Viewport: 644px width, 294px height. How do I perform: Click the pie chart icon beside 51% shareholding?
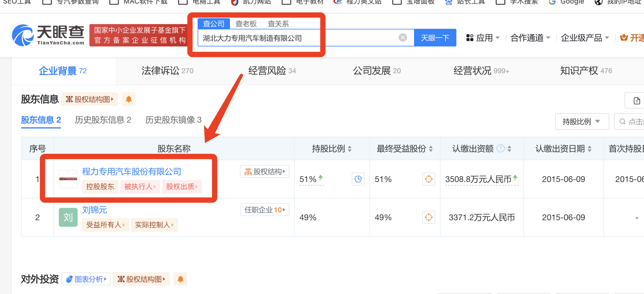click(x=358, y=179)
